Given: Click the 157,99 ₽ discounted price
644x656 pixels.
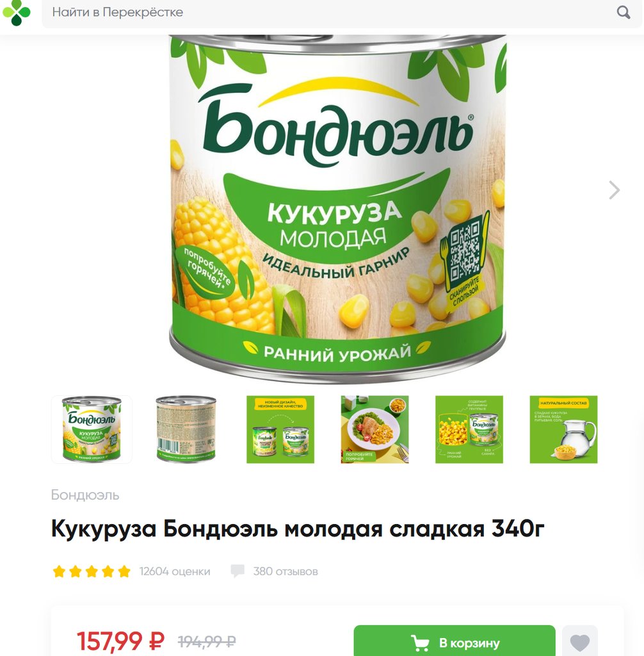Looking at the screenshot, I should (x=120, y=641).
